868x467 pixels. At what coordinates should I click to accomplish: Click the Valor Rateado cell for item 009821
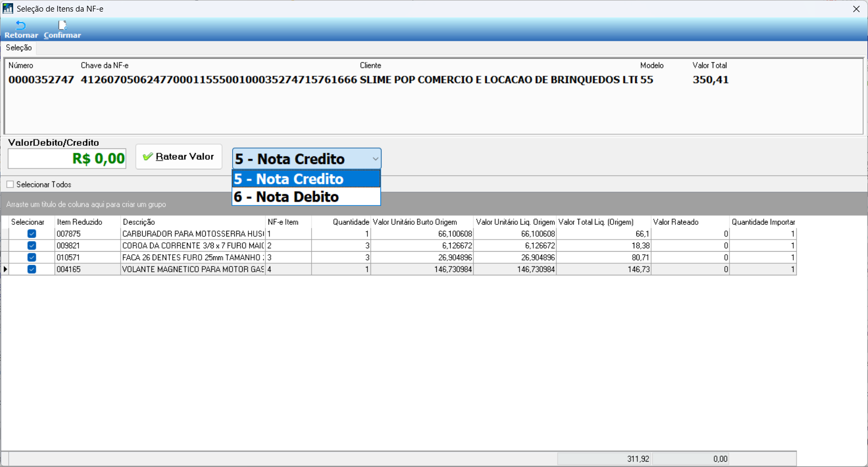coord(690,245)
